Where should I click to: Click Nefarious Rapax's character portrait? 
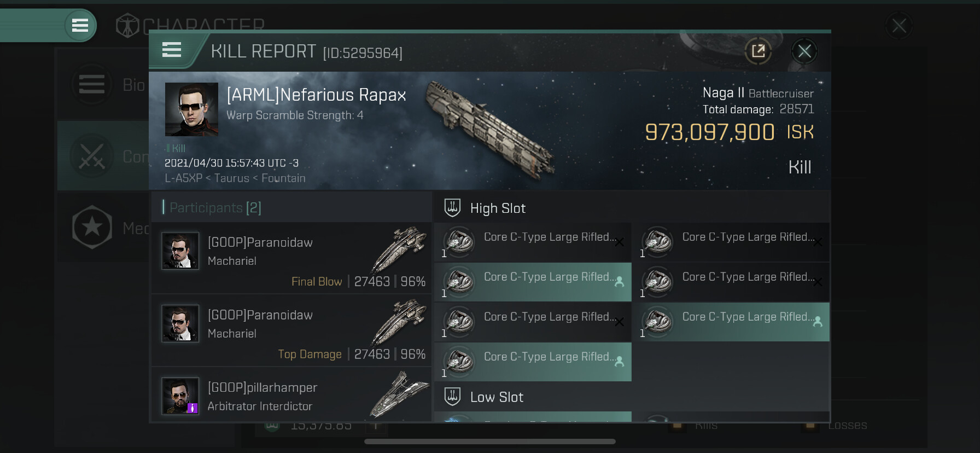(x=191, y=109)
